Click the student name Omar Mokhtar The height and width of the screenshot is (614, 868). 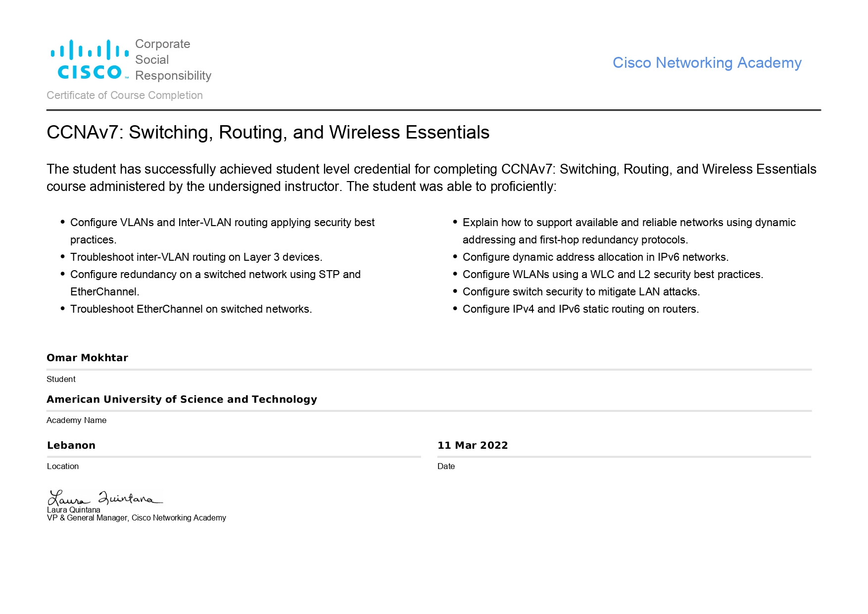87,358
